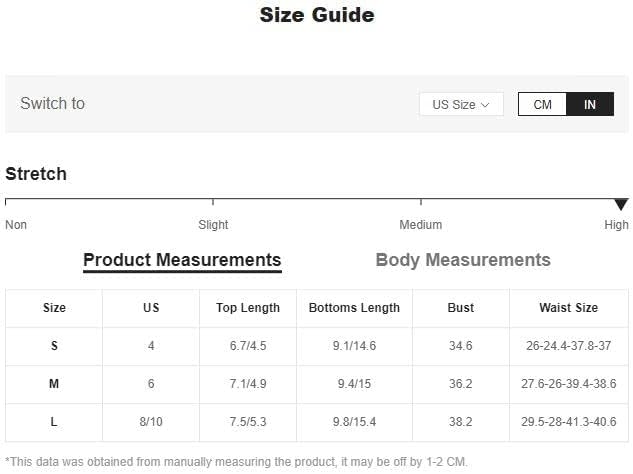Click the Non stretch label
The height and width of the screenshot is (474, 633).
16,224
